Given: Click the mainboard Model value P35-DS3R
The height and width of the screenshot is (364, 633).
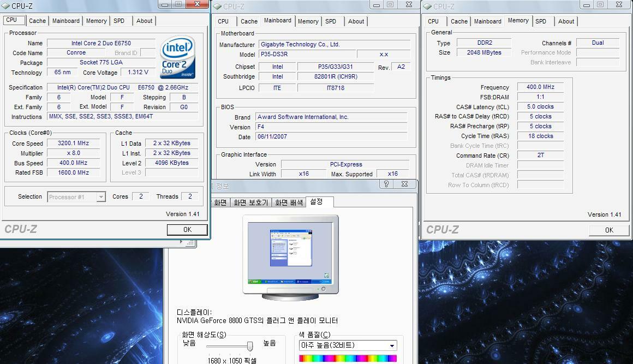Looking at the screenshot, I should coord(308,54).
